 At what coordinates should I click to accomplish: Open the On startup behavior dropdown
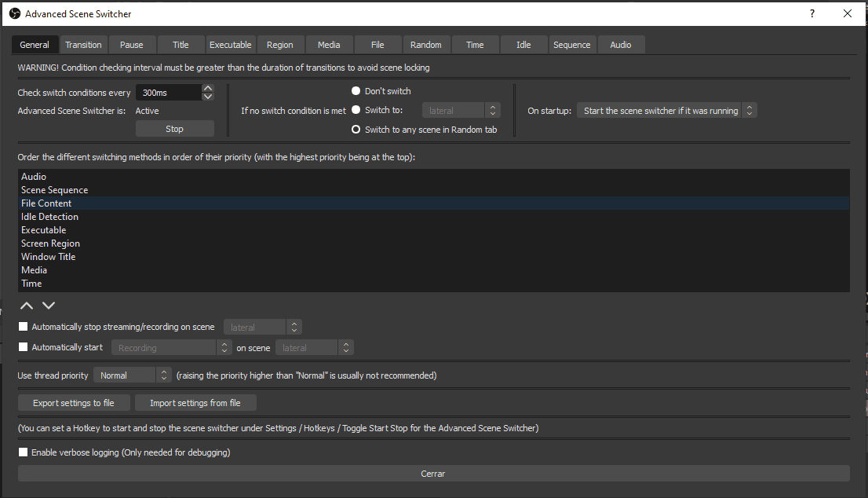click(666, 110)
